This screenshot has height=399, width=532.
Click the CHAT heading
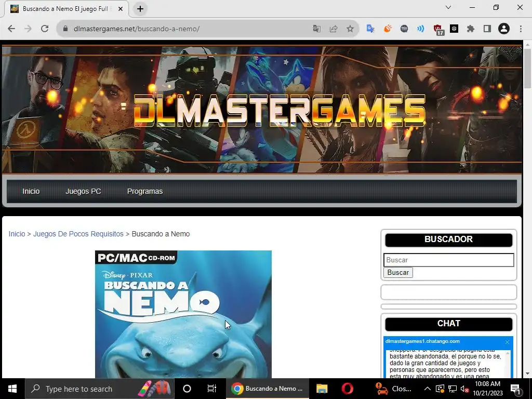[x=448, y=324]
